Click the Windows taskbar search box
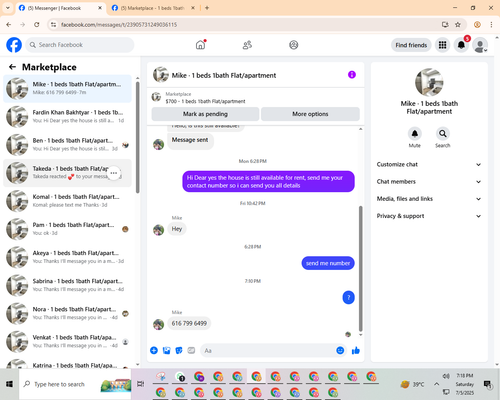 tap(75, 384)
